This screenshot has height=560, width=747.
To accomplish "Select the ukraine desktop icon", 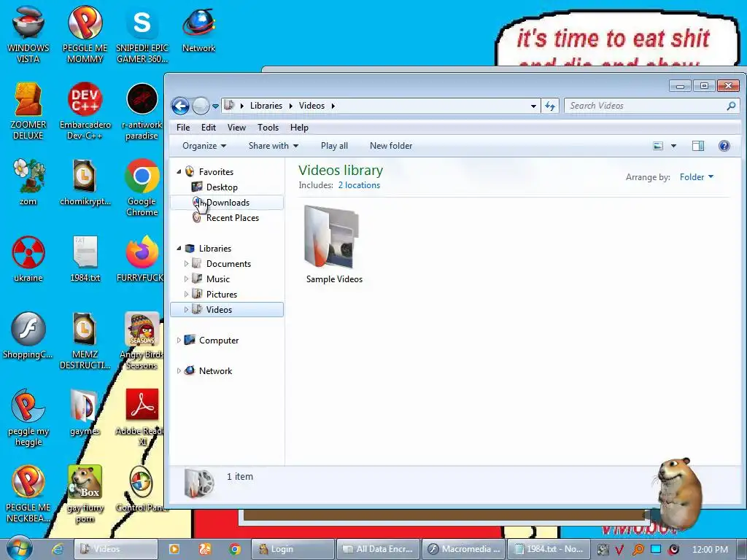I will 28,259.
